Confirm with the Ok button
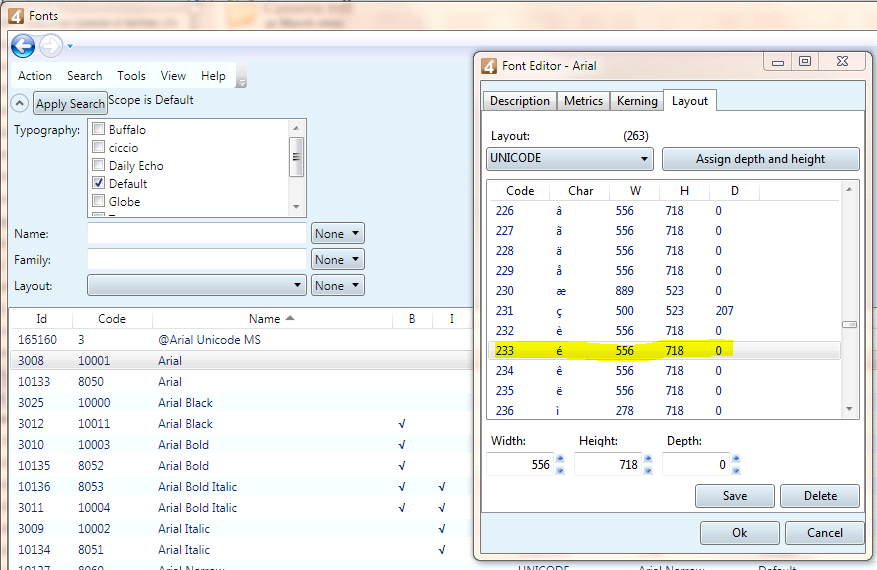Viewport: 877px width, 570px height. point(739,533)
